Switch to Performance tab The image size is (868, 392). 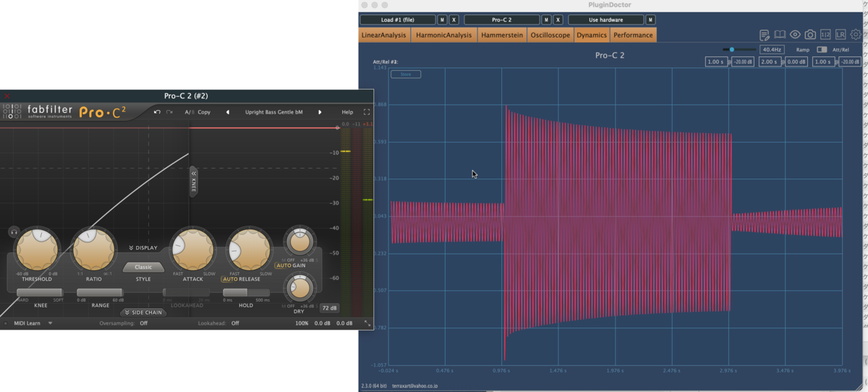pos(634,35)
